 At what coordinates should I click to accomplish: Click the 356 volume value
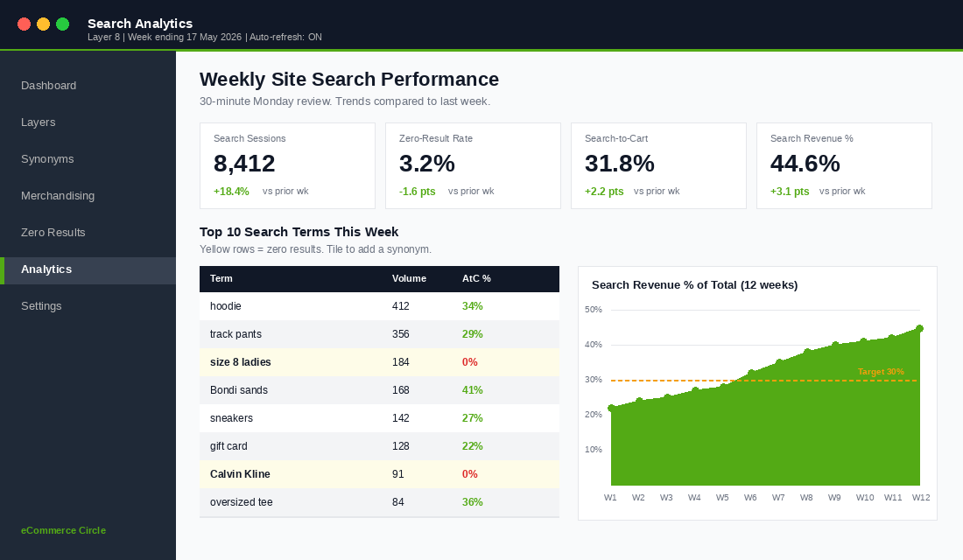pos(400,334)
